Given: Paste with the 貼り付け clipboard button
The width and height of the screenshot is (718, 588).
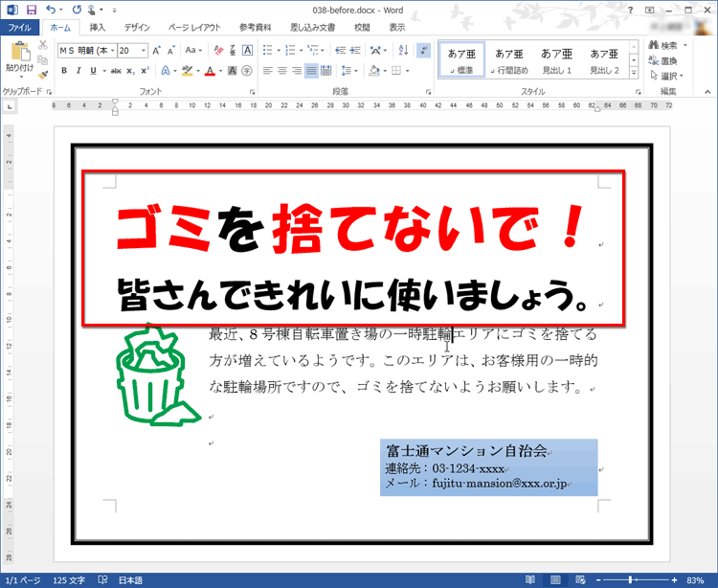Looking at the screenshot, I should tap(19, 59).
